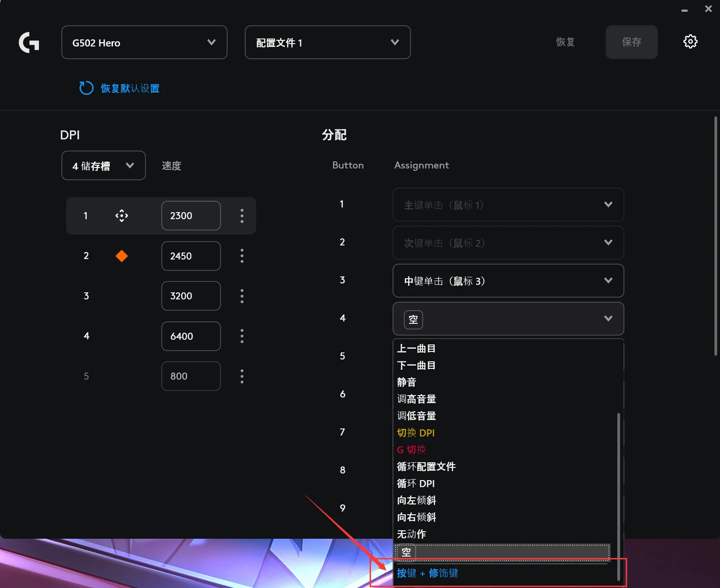Select the 向左倾斜 option
Viewport: 720px width, 588px height.
pyautogui.click(x=417, y=500)
